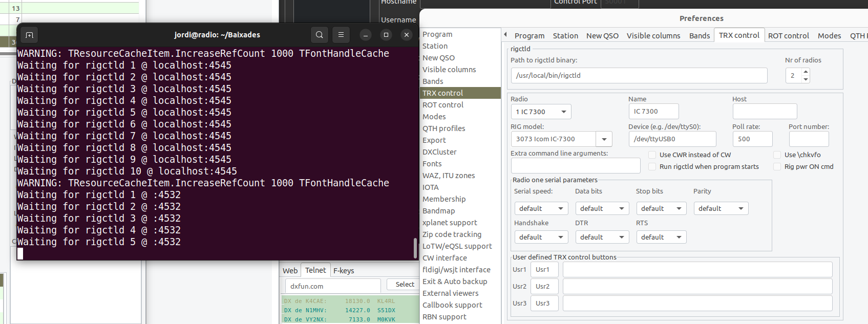Click Poll rate field 500
The image size is (868, 324).
coord(752,139)
